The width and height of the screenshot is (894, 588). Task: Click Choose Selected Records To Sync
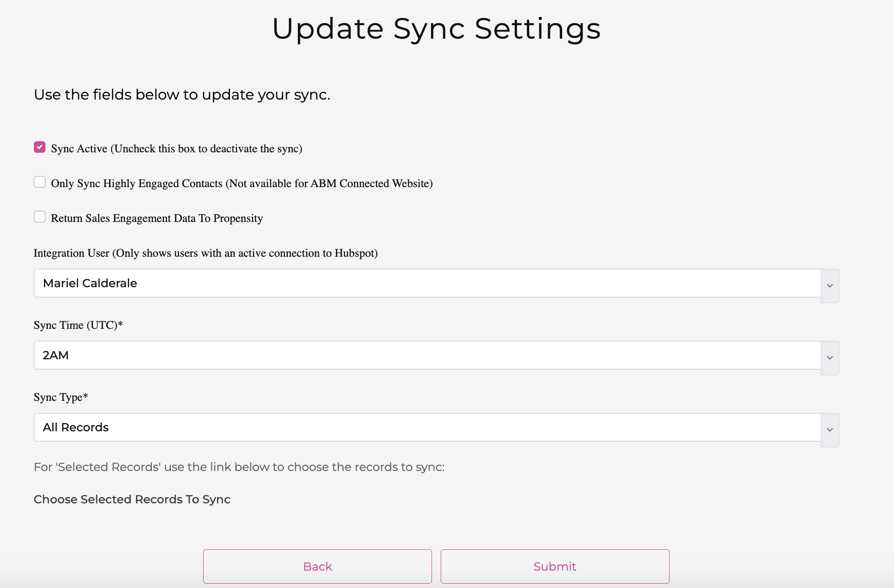[x=132, y=499]
